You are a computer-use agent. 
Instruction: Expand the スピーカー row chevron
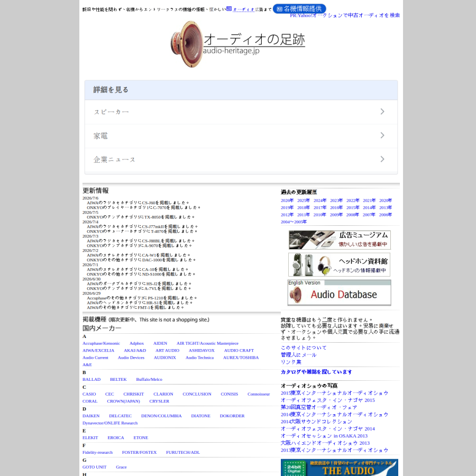[382, 112]
